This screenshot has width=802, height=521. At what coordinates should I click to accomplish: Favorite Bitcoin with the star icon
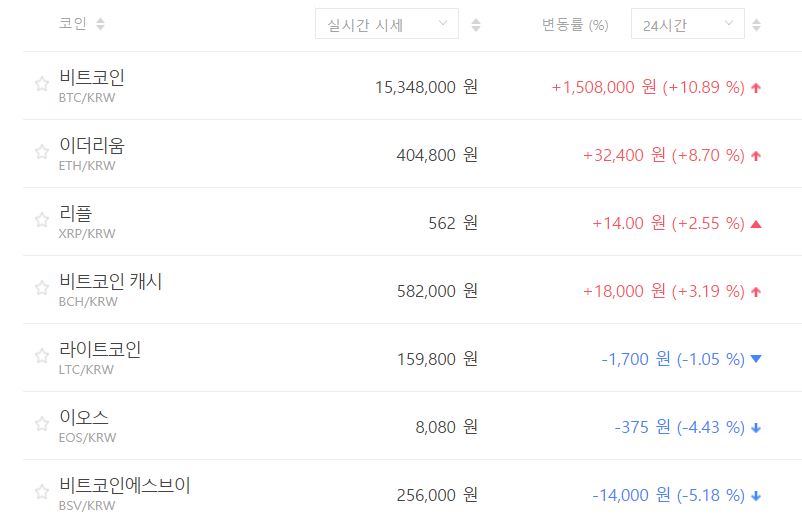42,85
